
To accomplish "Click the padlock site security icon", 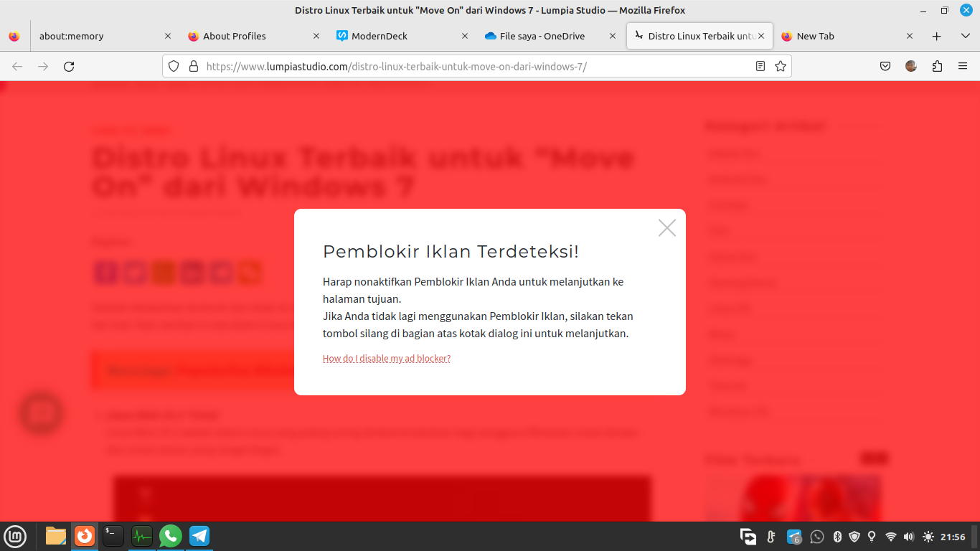I will click(x=192, y=66).
